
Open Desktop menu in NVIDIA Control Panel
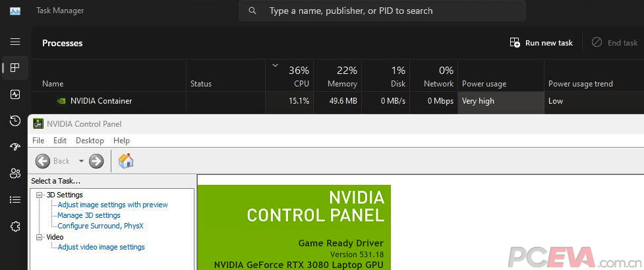coord(90,141)
